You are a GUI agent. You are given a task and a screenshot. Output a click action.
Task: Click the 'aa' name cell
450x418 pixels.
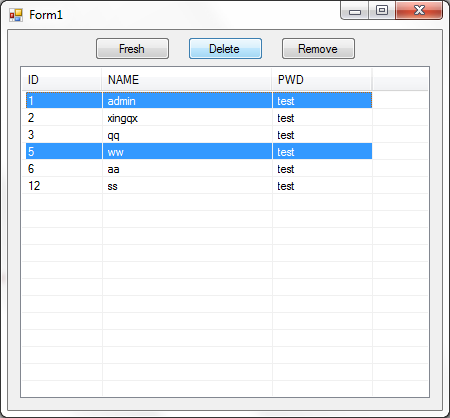pyautogui.click(x=187, y=169)
